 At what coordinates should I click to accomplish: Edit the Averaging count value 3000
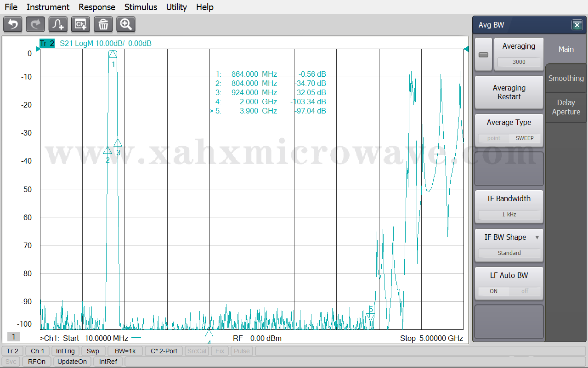point(519,62)
